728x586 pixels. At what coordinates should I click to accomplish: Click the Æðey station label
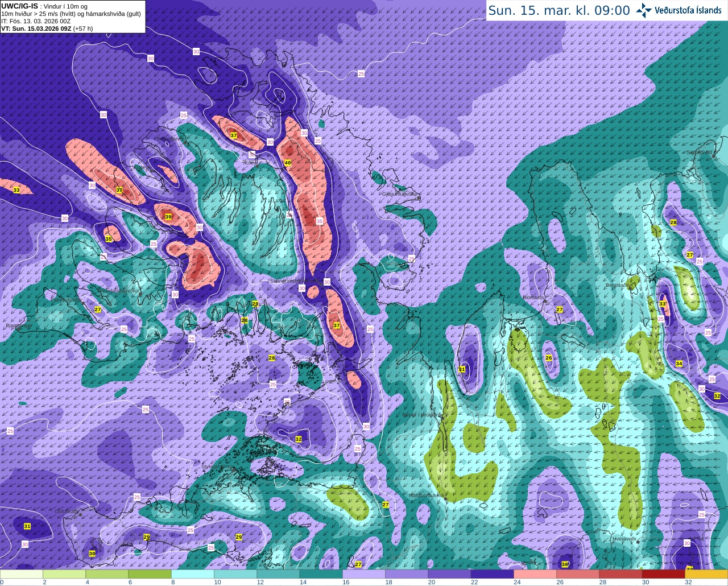coord(251,162)
